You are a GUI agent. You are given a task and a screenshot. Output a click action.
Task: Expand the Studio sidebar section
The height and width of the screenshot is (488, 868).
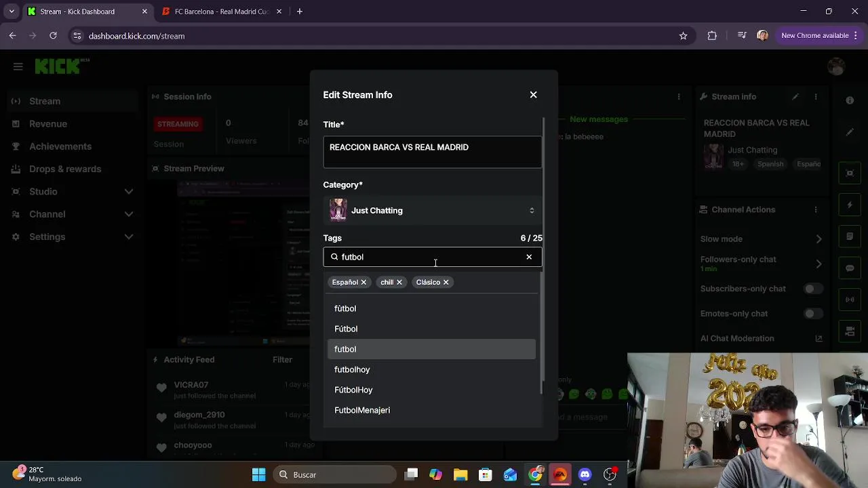click(72, 192)
